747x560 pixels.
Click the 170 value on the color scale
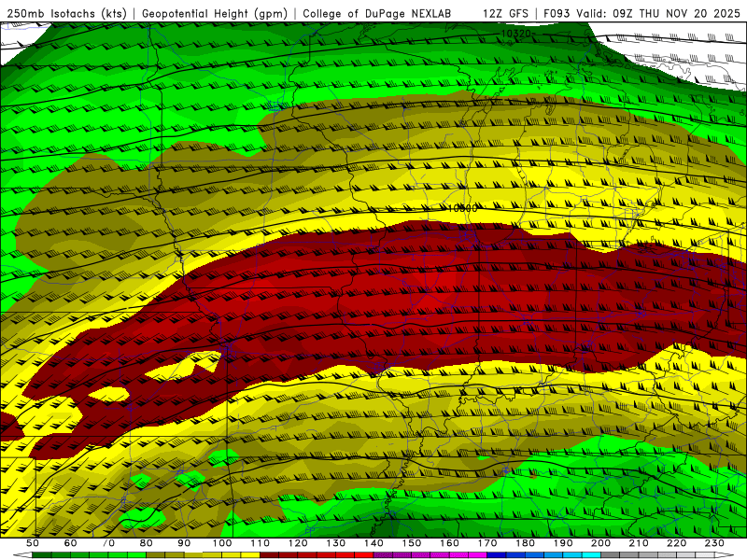pos(487,543)
